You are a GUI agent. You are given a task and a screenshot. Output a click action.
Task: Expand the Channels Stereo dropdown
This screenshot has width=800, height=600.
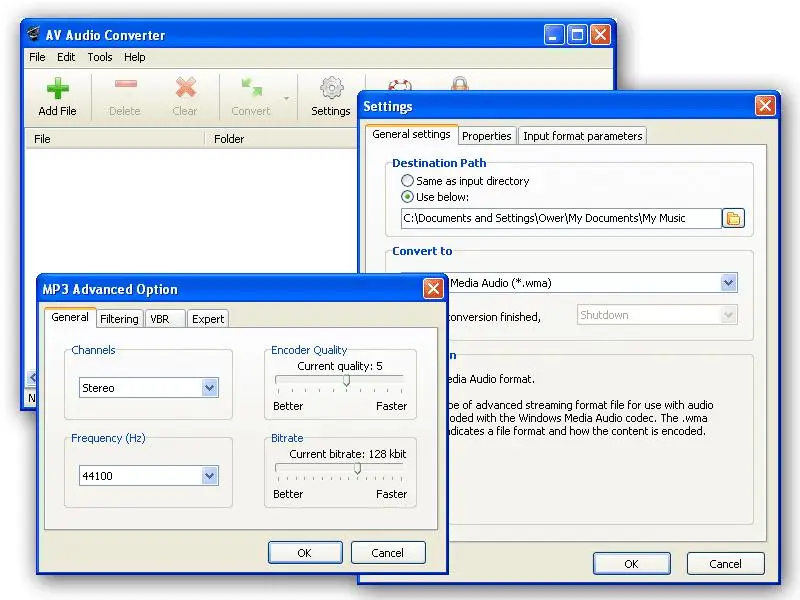pyautogui.click(x=209, y=388)
